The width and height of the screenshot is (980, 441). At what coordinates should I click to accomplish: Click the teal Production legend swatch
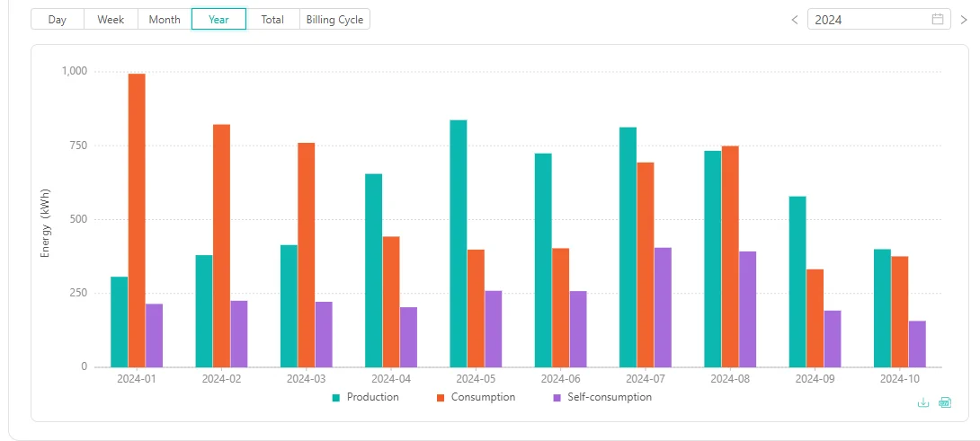336,398
